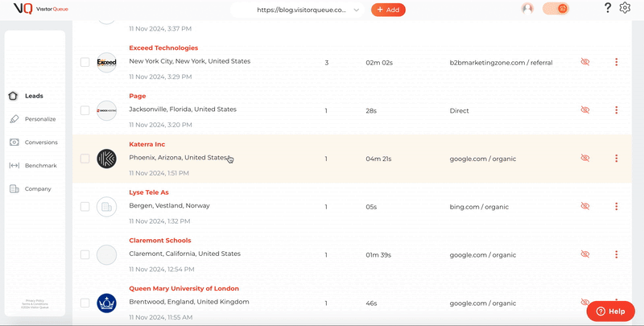Click the Visitor Queue logo
This screenshot has width=644, height=326.
41,9
